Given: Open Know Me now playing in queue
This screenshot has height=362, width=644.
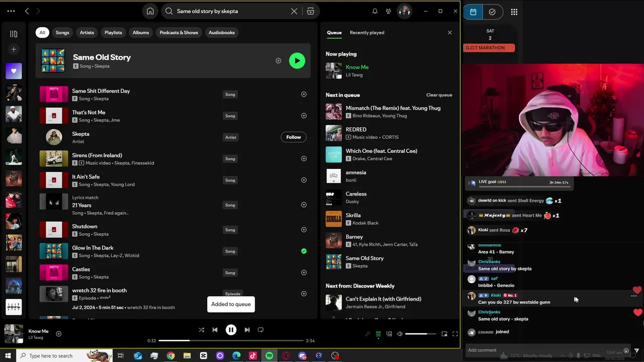Looking at the screenshot, I should pyautogui.click(x=389, y=71).
